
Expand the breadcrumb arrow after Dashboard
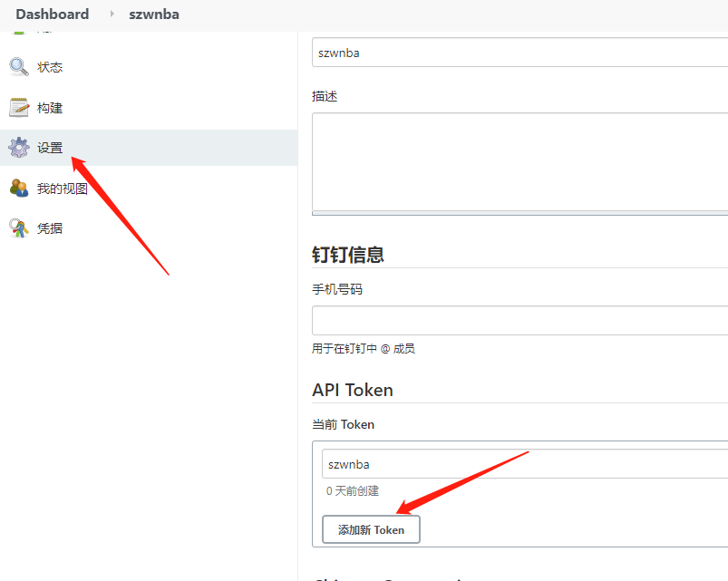click(112, 14)
